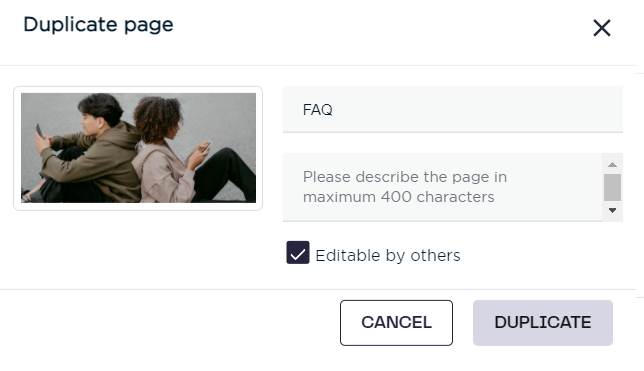
Task: Click the description box scrollbar thumb
Action: click(612, 187)
